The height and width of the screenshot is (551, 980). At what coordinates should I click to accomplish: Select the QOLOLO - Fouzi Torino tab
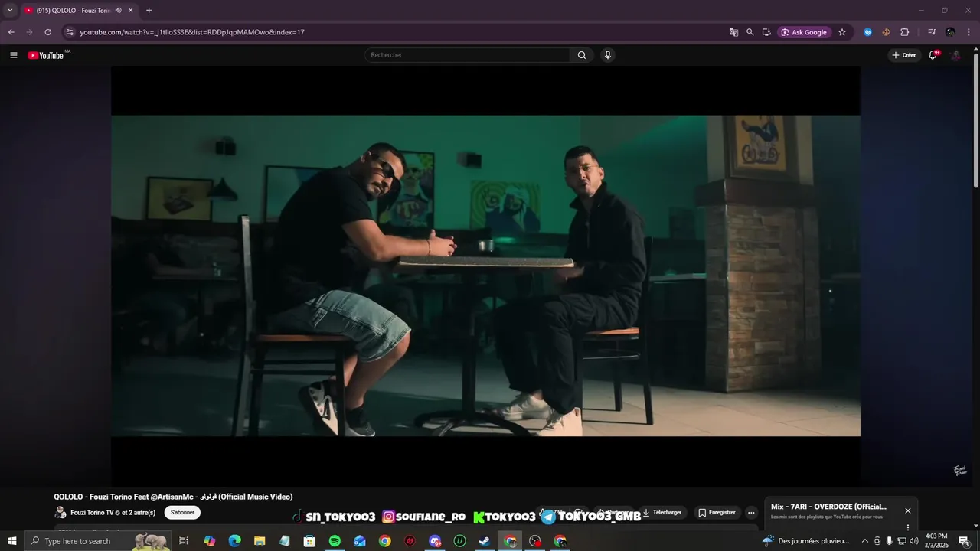pos(73,11)
